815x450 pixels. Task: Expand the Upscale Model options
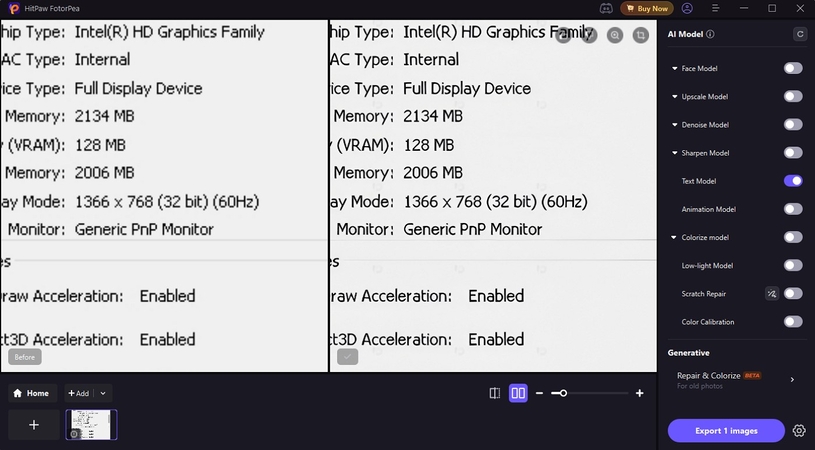pos(675,97)
